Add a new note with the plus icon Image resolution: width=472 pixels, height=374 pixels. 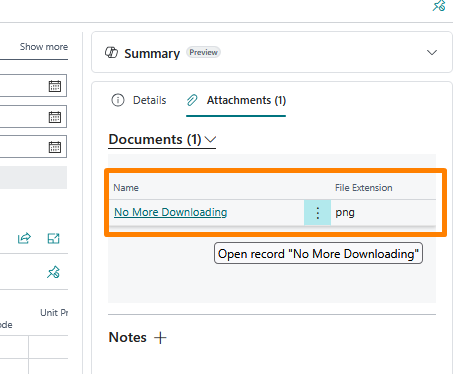[x=160, y=337]
